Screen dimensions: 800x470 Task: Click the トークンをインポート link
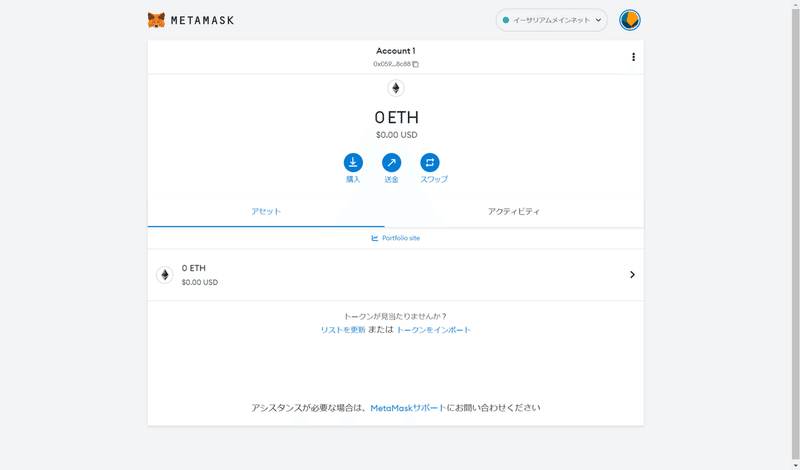(433, 330)
